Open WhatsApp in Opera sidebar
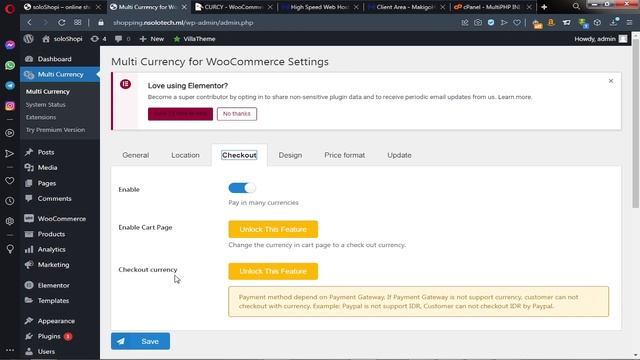This screenshot has height=360, width=640. click(10, 65)
